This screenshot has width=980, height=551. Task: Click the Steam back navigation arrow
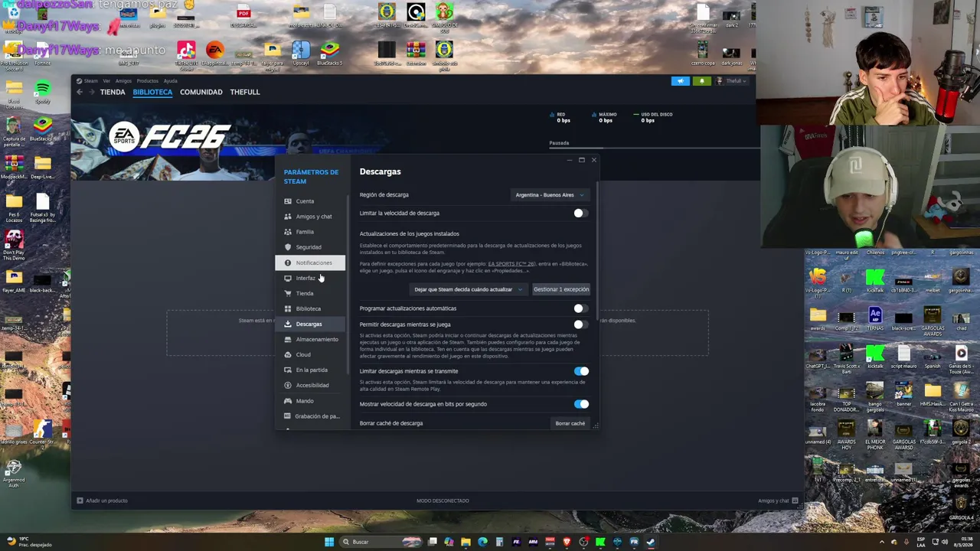(80, 92)
